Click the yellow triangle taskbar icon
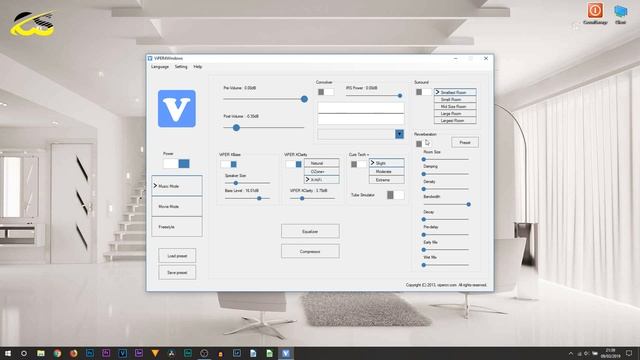This screenshot has width=640, height=360. [x=155, y=353]
